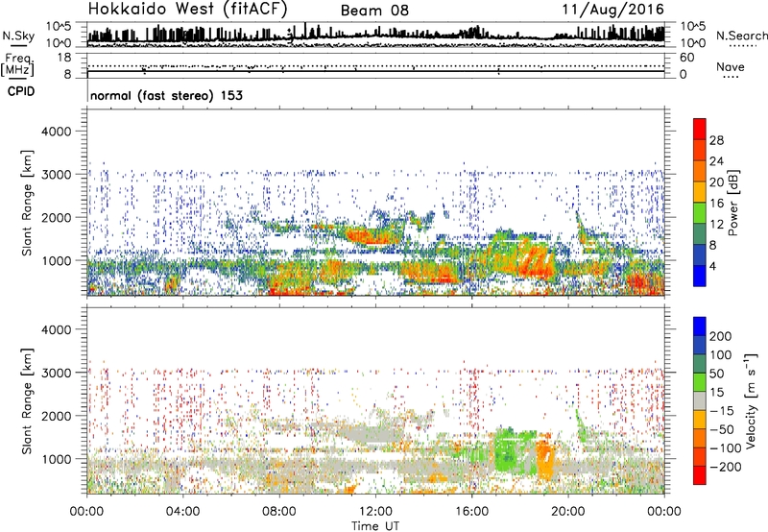The width and height of the screenshot is (768, 532).
Task: Click the '04:00' time axis label
Action: 182,512
